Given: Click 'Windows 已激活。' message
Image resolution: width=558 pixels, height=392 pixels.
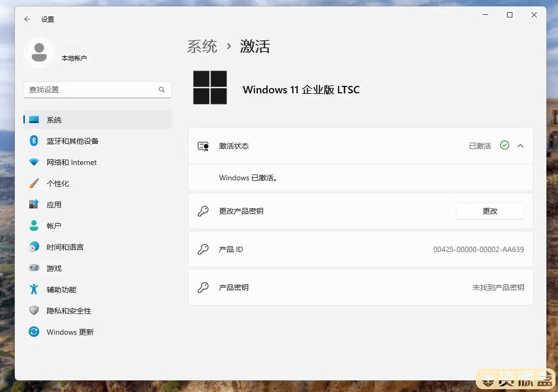Looking at the screenshot, I should 248,178.
